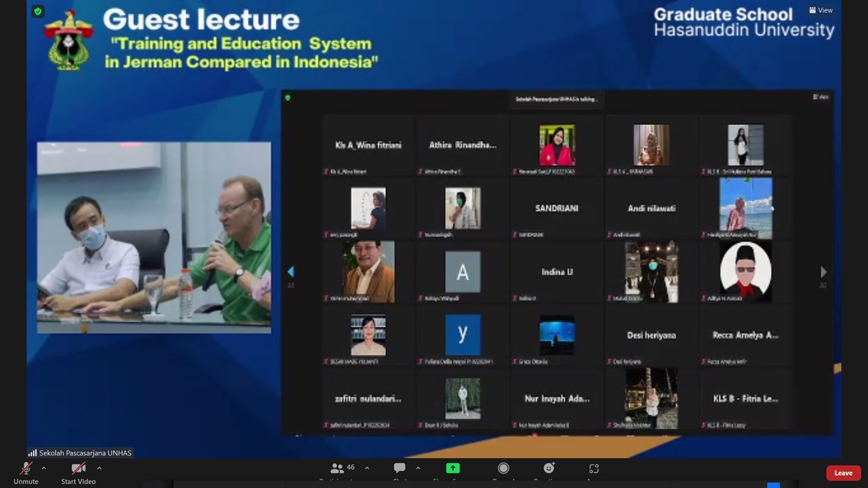Open video options chevron beside Start Video
The image size is (868, 488).
[99, 468]
